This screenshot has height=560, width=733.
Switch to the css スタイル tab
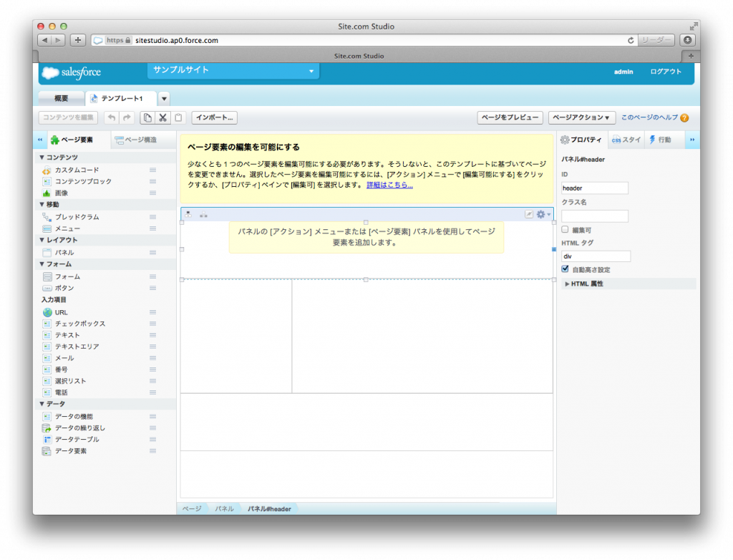point(626,139)
